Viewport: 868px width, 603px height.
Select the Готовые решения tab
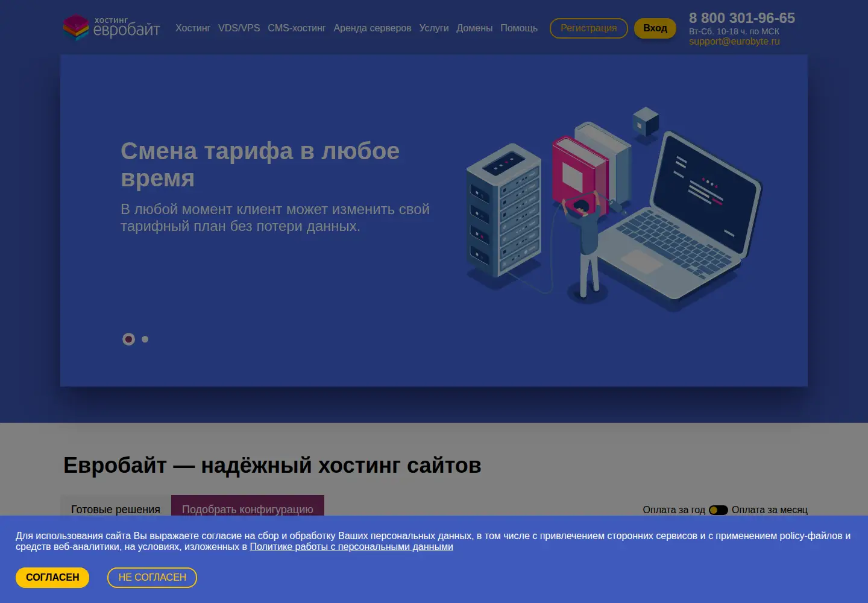(116, 510)
